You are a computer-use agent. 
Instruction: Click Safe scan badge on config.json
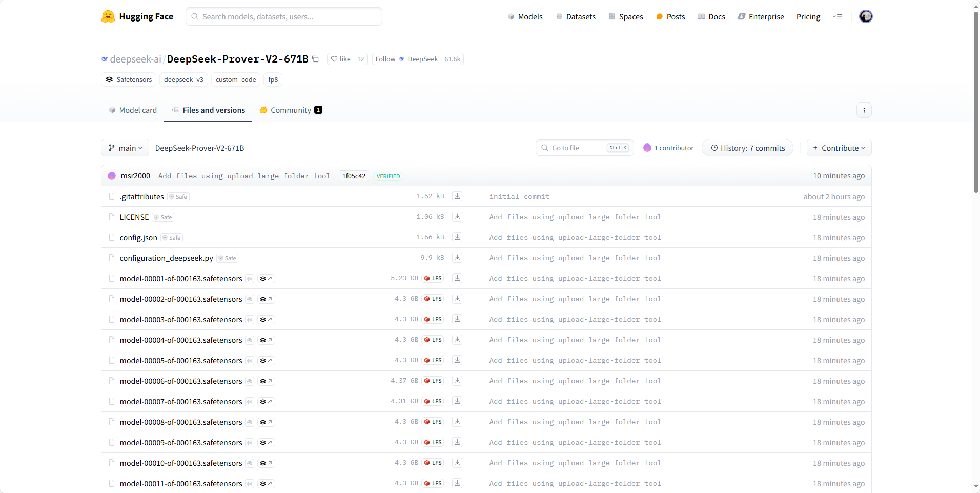[172, 238]
